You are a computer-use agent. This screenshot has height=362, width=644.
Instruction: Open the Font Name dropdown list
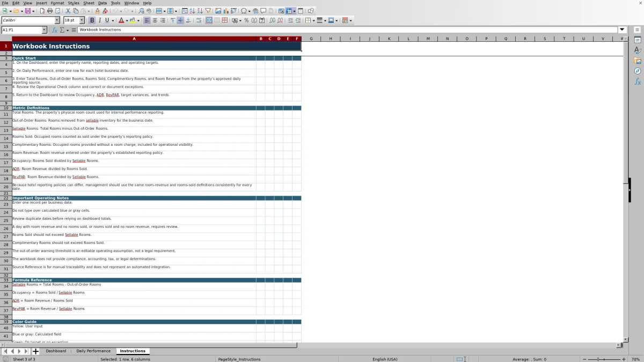click(57, 20)
